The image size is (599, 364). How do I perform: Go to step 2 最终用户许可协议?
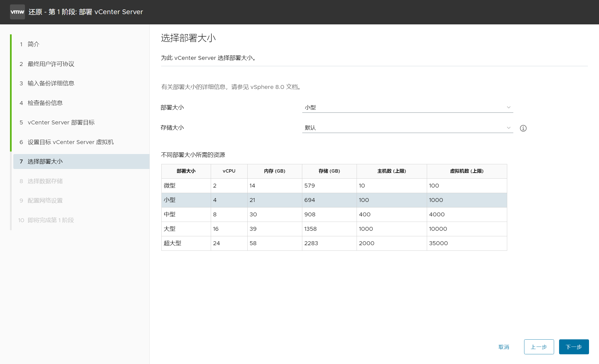(51, 64)
